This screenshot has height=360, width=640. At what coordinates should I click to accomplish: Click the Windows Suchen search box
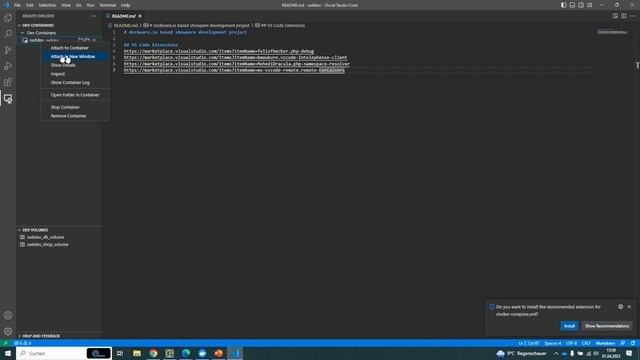coord(64,353)
